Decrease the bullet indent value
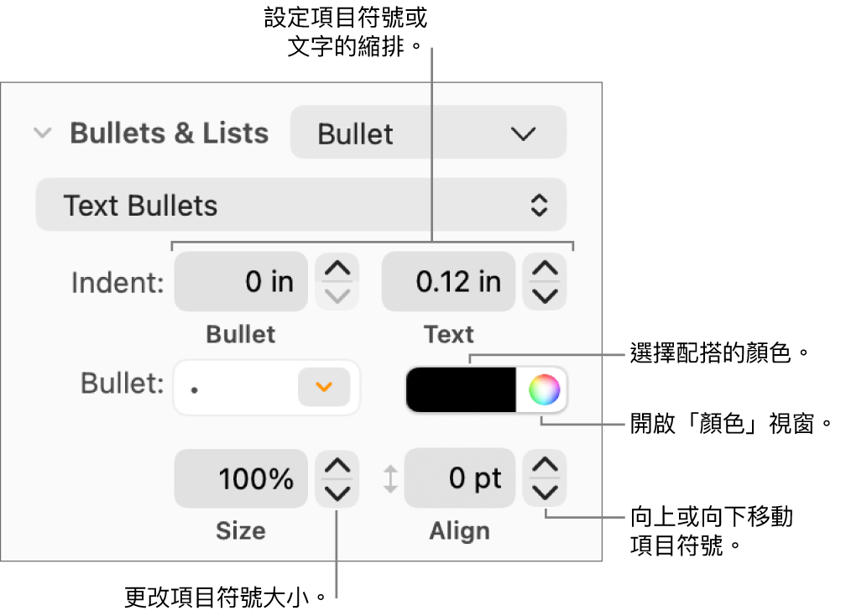 (x=337, y=295)
